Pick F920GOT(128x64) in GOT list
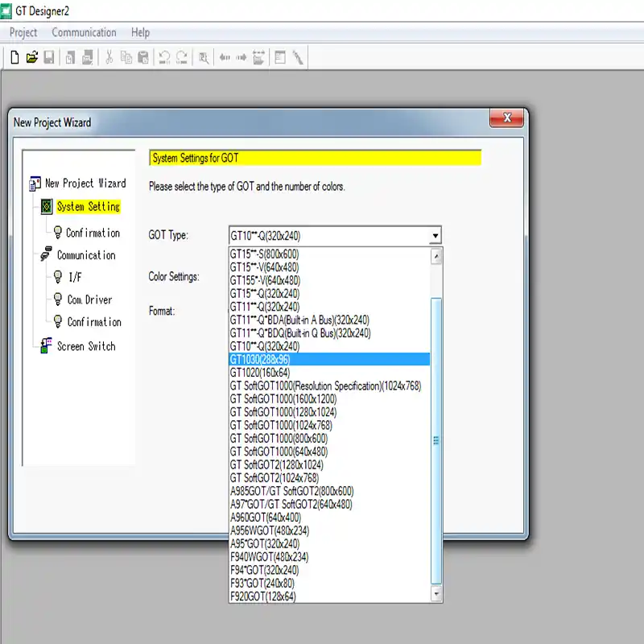 [263, 597]
